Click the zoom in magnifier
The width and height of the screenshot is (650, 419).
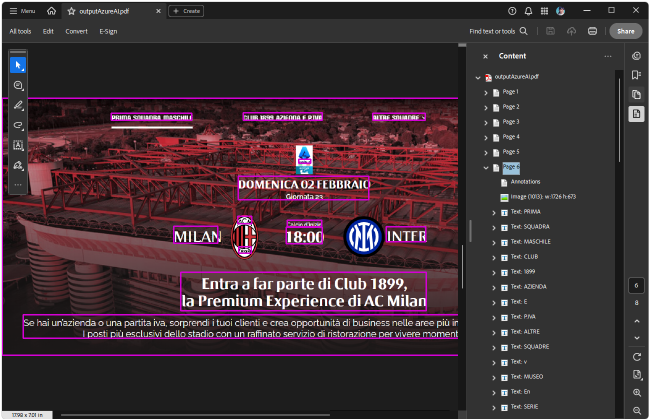637,393
